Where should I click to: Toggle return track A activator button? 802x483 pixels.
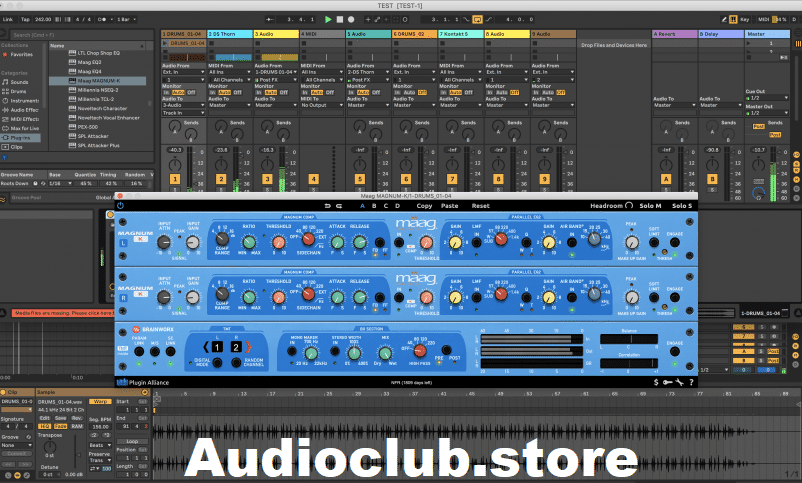[666, 179]
